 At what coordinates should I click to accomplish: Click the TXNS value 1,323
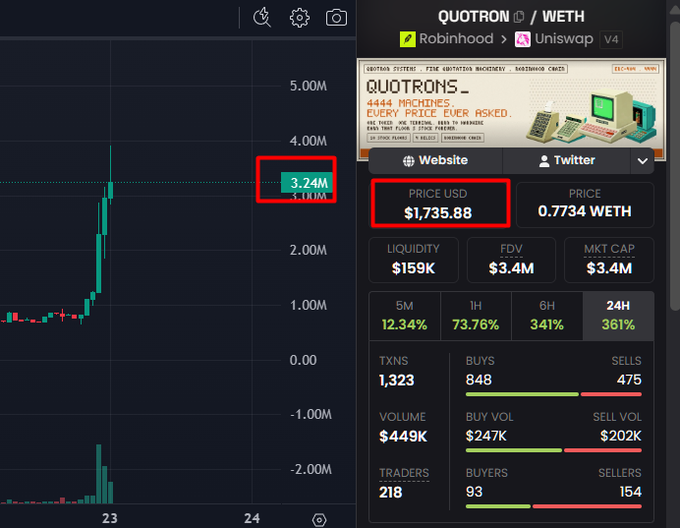click(396, 380)
